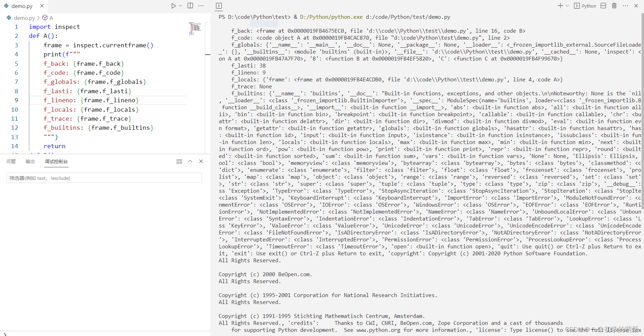Viewport: 644px width, 336px height.
Task: Click 'f_trace: {frame.f_trace}' code line
Action: [x=88, y=119]
